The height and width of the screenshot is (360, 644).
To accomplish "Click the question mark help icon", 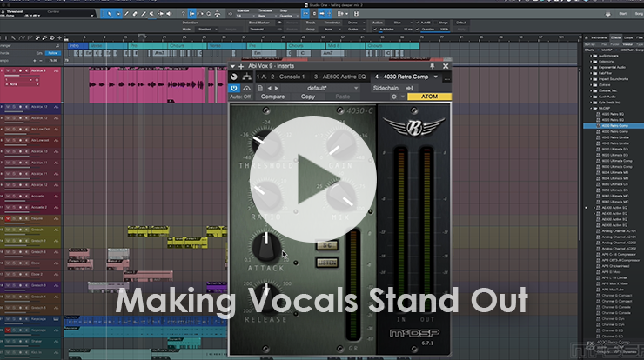I will point(183,14).
